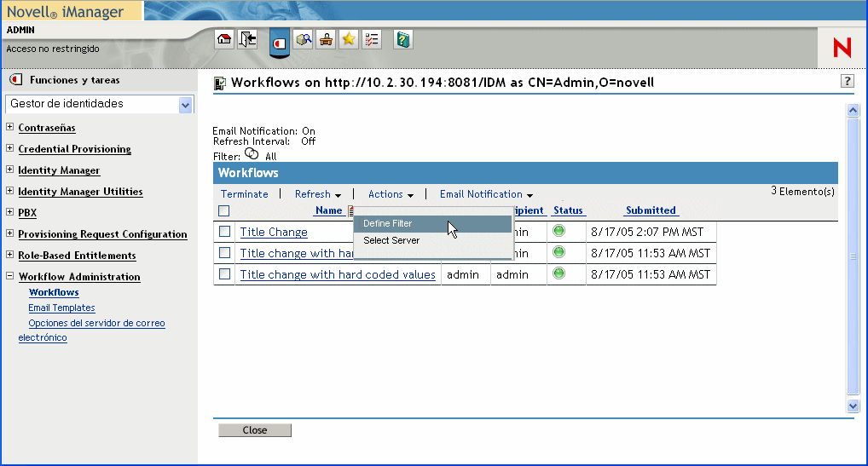Viewport: 868px width, 466px height.
Task: Click the green status icon for Title Change
Action: (x=559, y=231)
